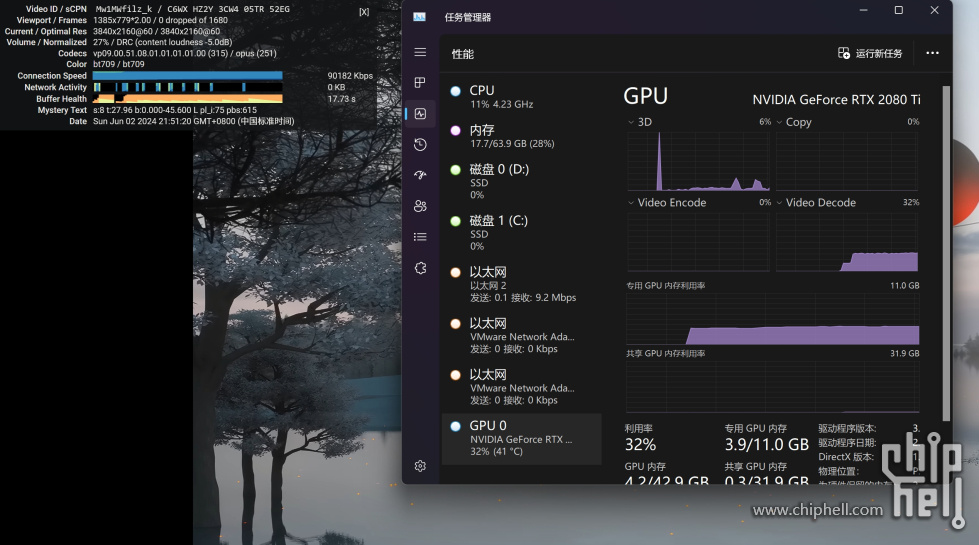Screen dimensions: 979x545
Task: Click the 90182 Kbps connection speed value
Action: pos(350,76)
